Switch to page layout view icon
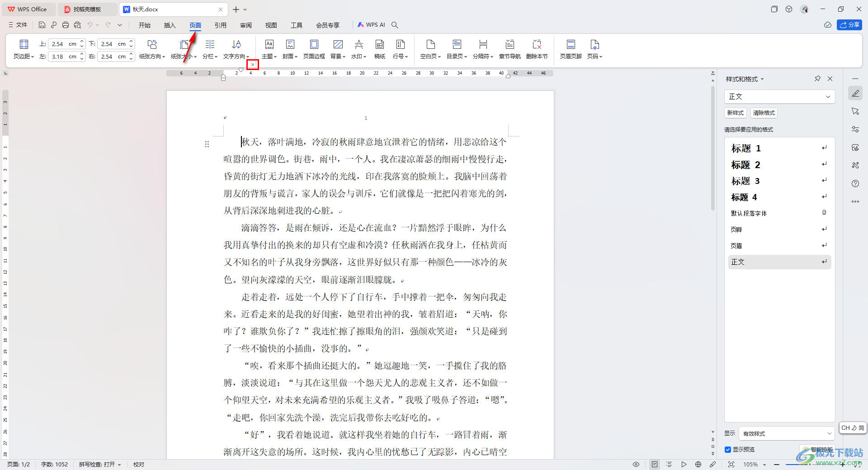868x470 pixels. (x=655, y=465)
